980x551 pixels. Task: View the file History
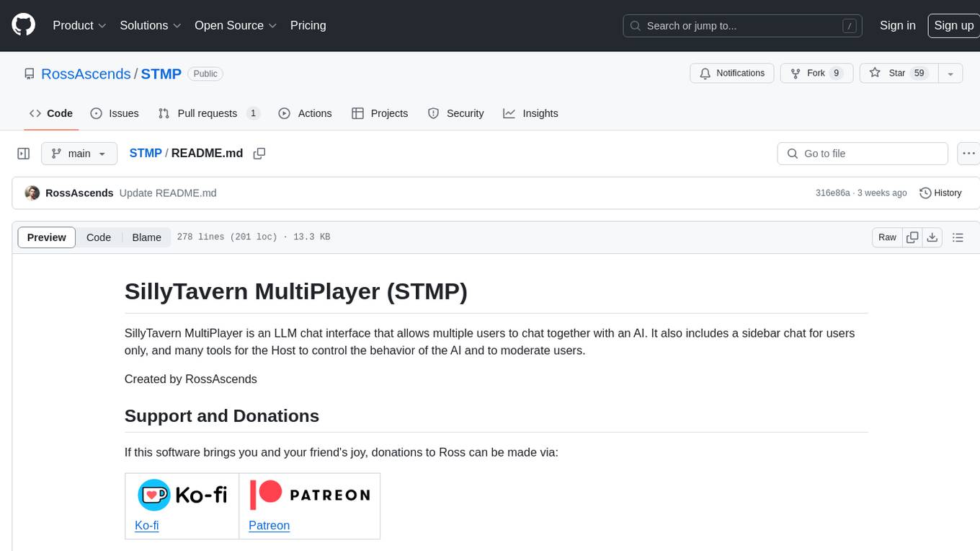941,193
